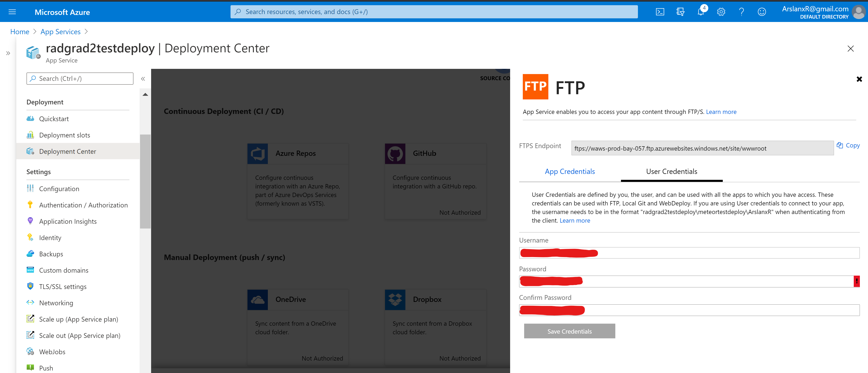Click Not Authorized text on GitHub tile
This screenshot has height=373, width=868.
(460, 212)
